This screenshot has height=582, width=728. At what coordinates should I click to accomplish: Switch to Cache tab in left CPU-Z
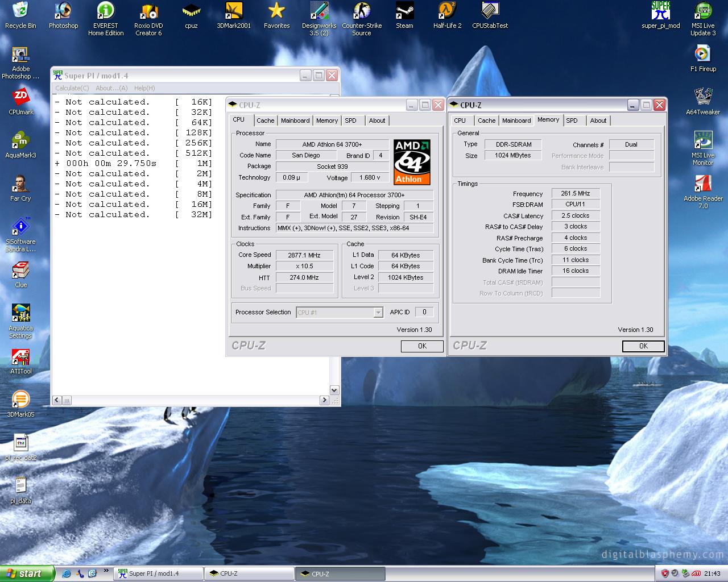tap(265, 120)
